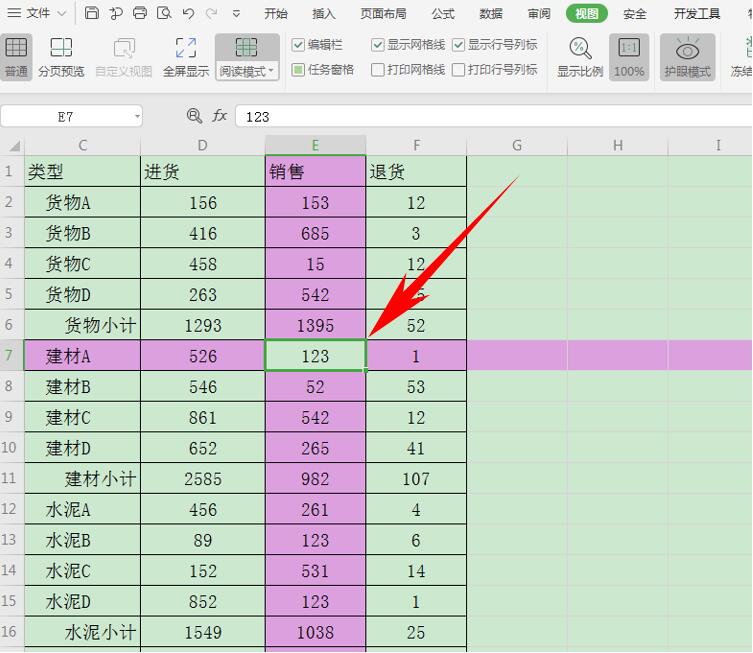Switch to the 页面布局 tab
753x653 pixels.
(x=383, y=13)
